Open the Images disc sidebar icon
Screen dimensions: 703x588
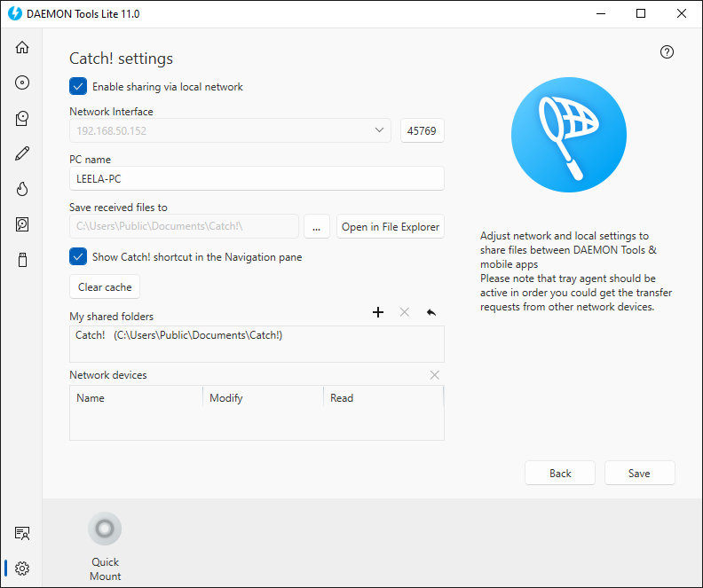click(x=22, y=82)
